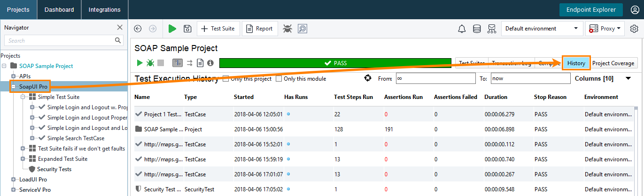644x196 pixels.
Task: Click the small green bug debug icon
Action: [150, 62]
